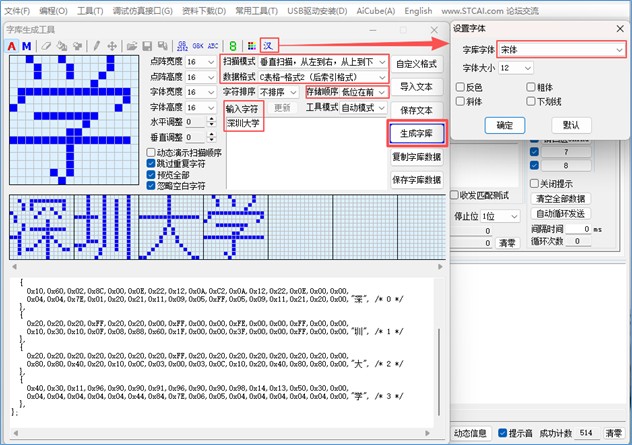
Task: Click the save floppy disk icon
Action: [x=146, y=46]
